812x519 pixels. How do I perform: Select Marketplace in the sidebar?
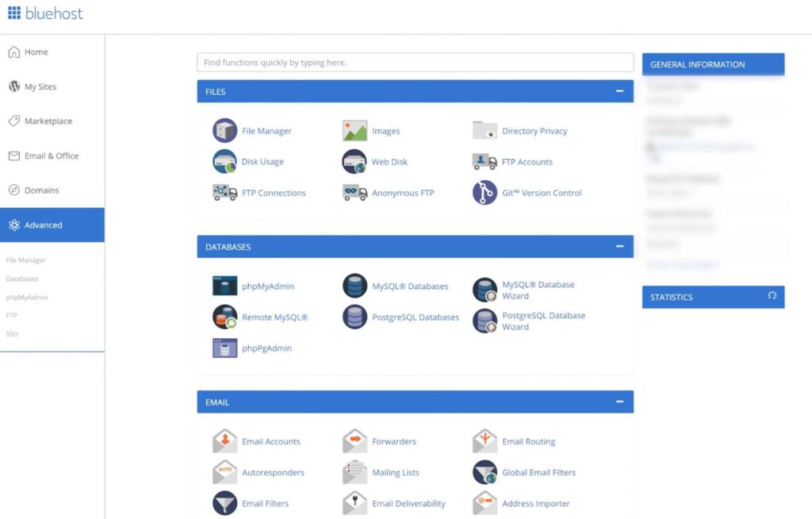(x=52, y=121)
